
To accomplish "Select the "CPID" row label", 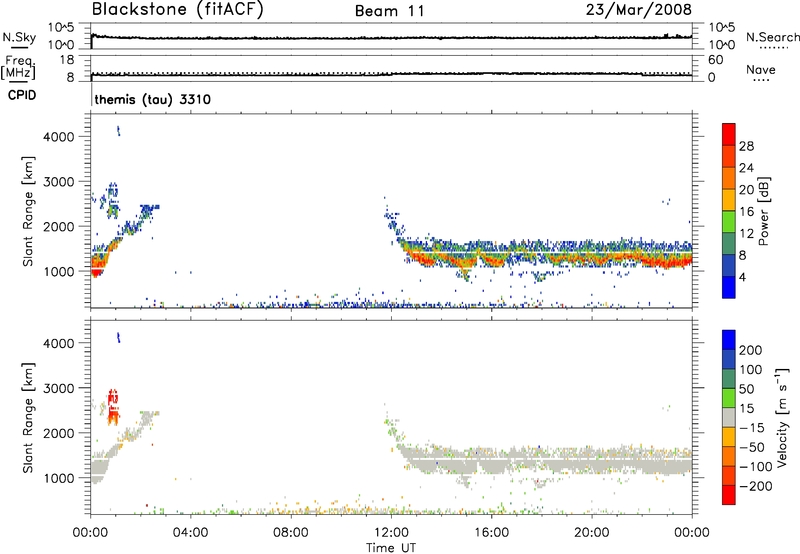I will (x=22, y=95).
